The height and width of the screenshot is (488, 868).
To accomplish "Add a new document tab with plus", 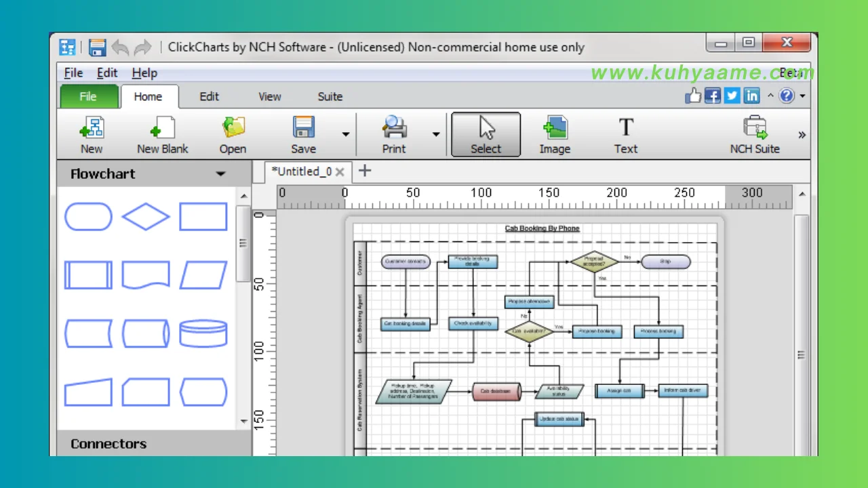I will coord(364,171).
